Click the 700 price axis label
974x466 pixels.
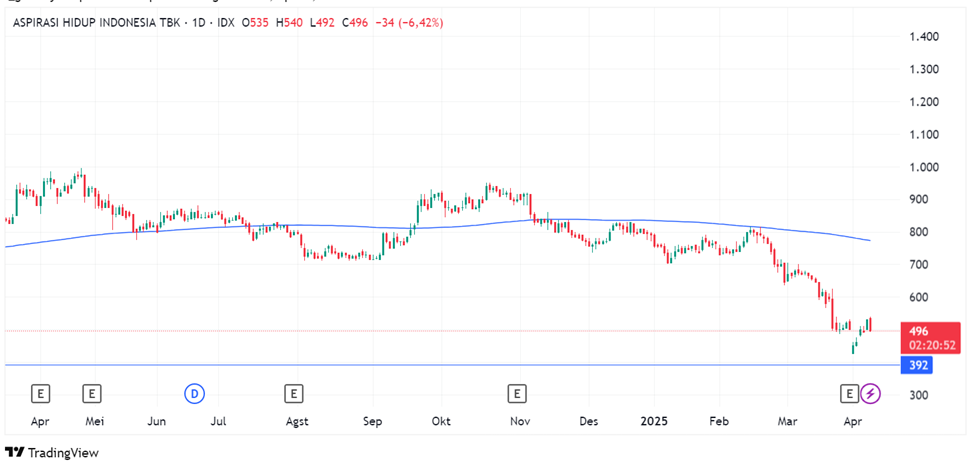[x=917, y=265]
